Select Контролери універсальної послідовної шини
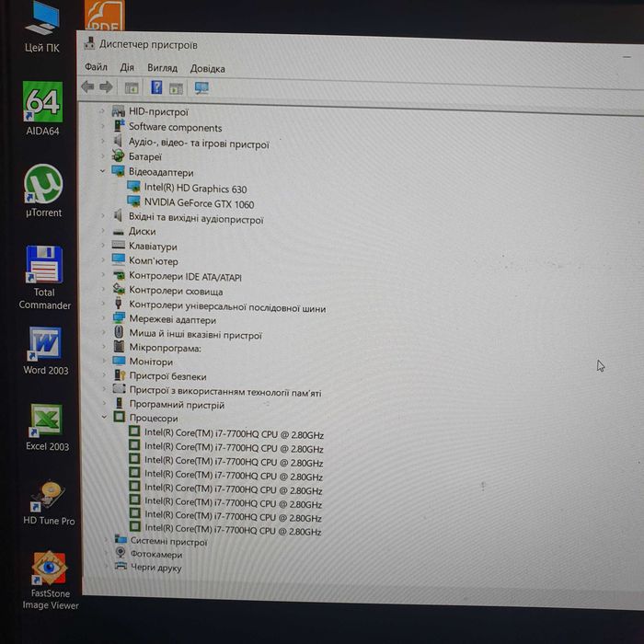This screenshot has height=644, width=644. pyautogui.click(x=227, y=307)
